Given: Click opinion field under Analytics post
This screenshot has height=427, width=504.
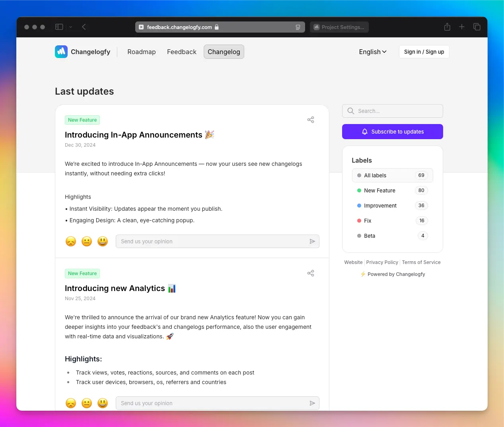Looking at the screenshot, I should 218,403.
